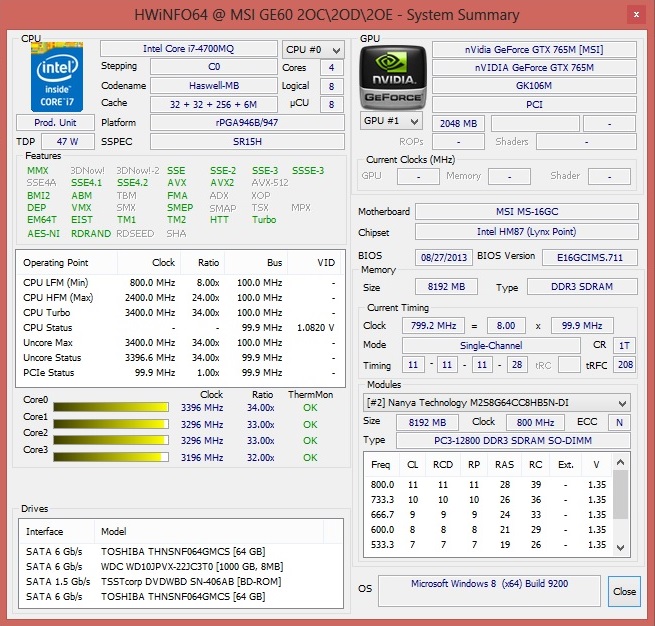The height and width of the screenshot is (626, 655).
Task: Click the Intel Core i7-4700MQ name field
Action: coord(189,49)
